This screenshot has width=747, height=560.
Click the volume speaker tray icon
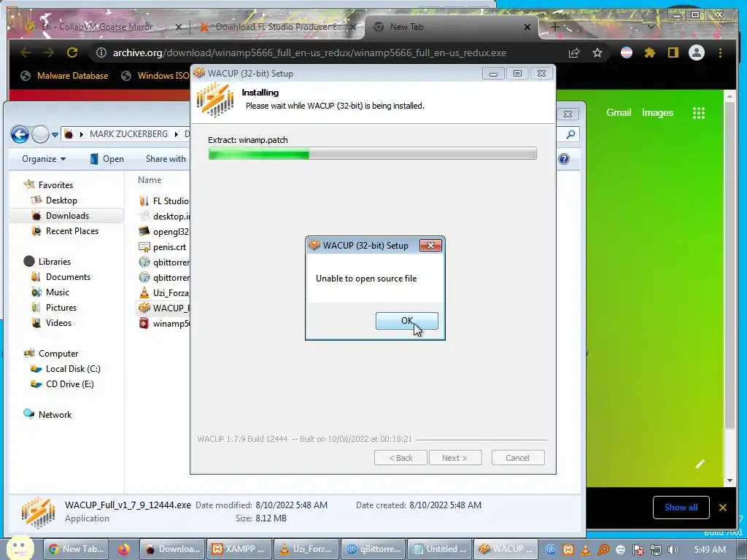pos(673,550)
